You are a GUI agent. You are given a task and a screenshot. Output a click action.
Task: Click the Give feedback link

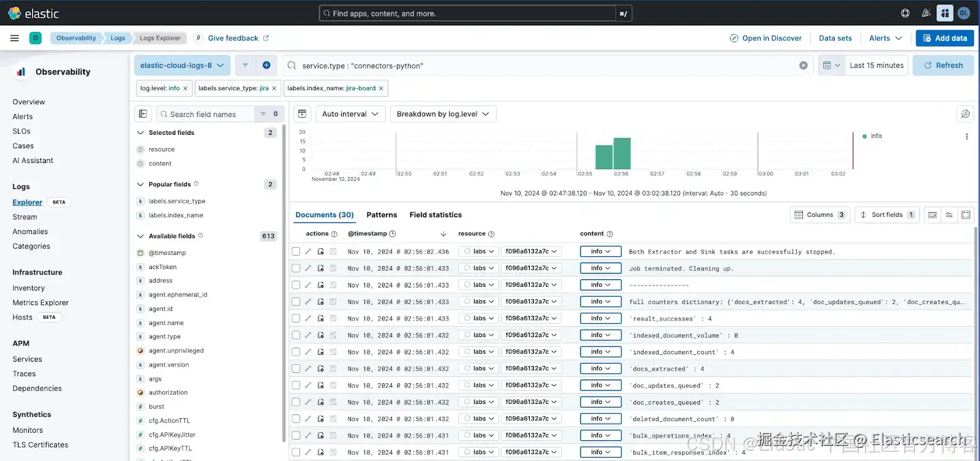pos(238,38)
